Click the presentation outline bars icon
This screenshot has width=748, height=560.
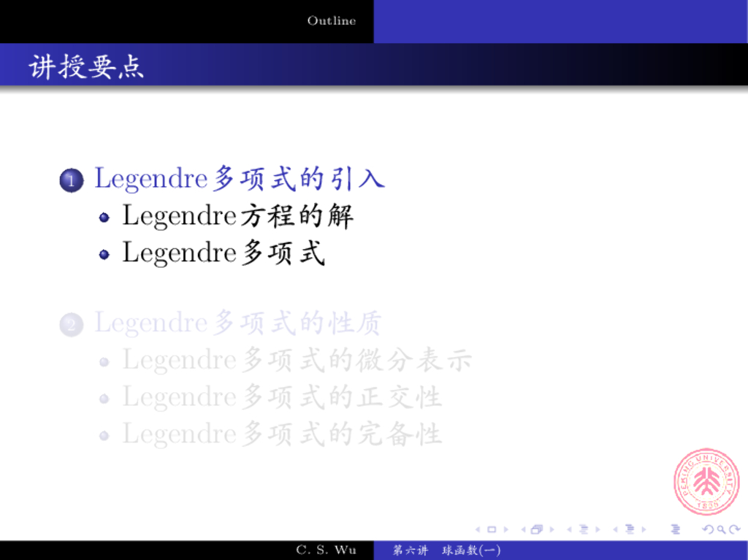pos(676,529)
